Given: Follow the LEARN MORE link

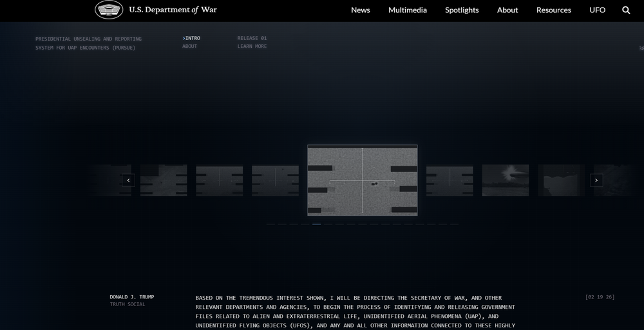Looking at the screenshot, I should [x=252, y=46].
